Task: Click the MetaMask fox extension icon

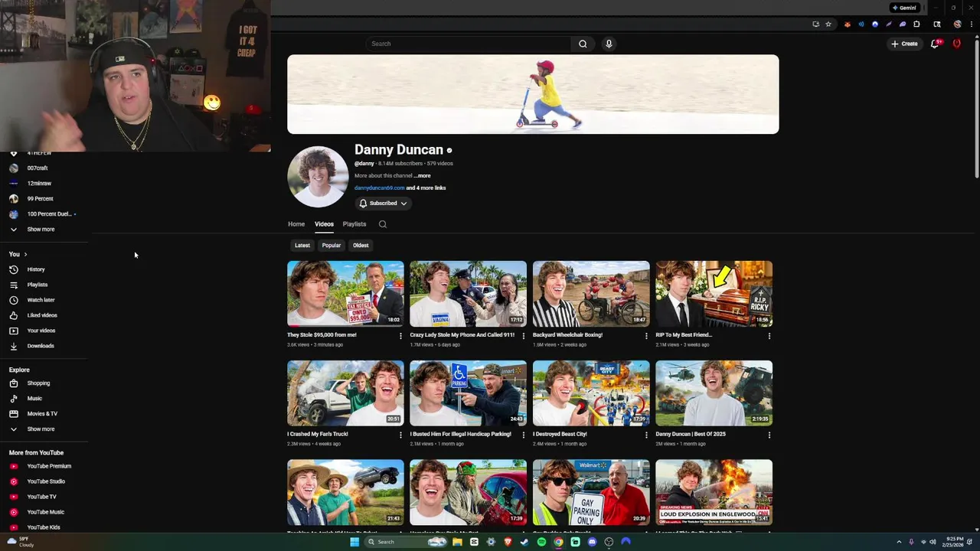Action: (x=847, y=24)
